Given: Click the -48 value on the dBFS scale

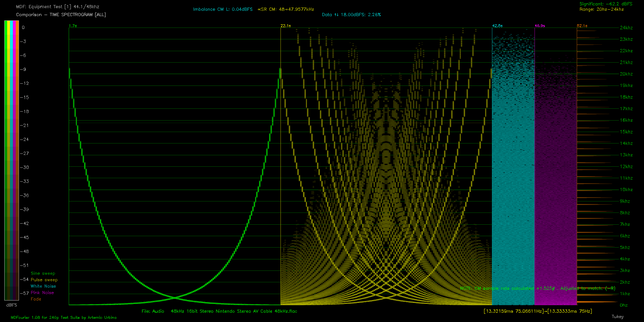Looking at the screenshot, I should tap(24, 252).
